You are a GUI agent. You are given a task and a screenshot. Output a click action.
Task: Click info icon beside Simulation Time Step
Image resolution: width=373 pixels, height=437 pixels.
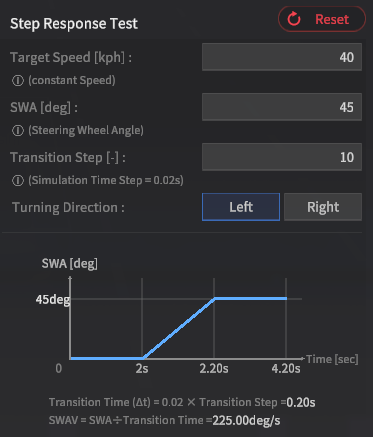(x=18, y=181)
